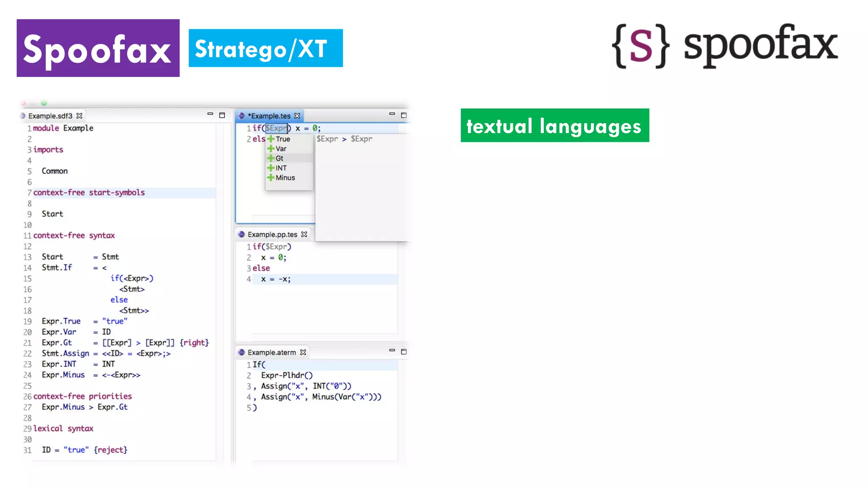Screen dimensions: 868x488
Task: Close the Example.aterm tab
Action: [x=303, y=352]
